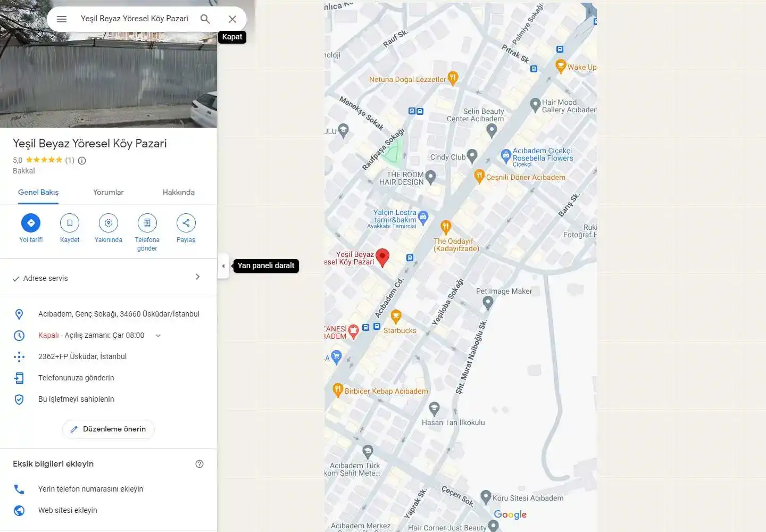
Task: Click Netuna Doğal Lezzetler restaurant pin
Action: tap(453, 78)
